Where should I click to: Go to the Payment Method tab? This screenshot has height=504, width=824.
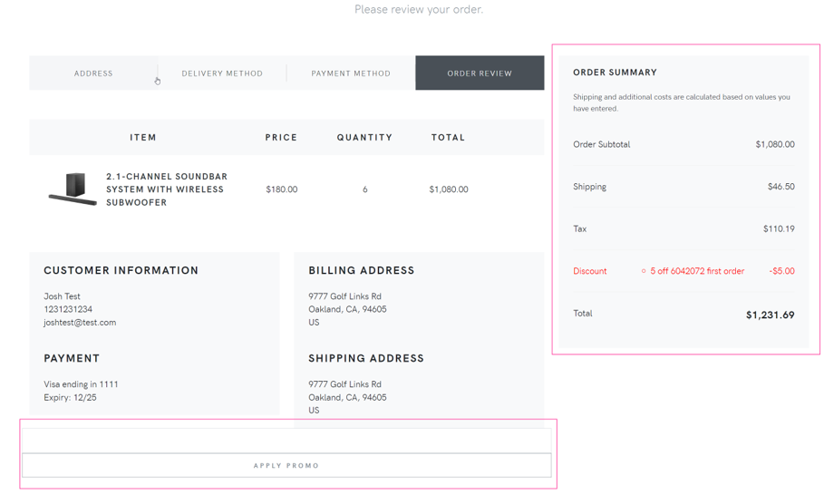click(351, 73)
